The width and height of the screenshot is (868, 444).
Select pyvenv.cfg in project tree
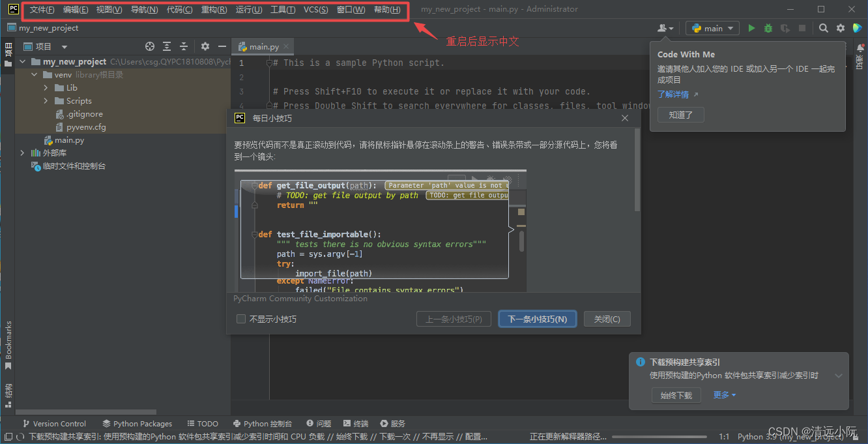tap(85, 126)
